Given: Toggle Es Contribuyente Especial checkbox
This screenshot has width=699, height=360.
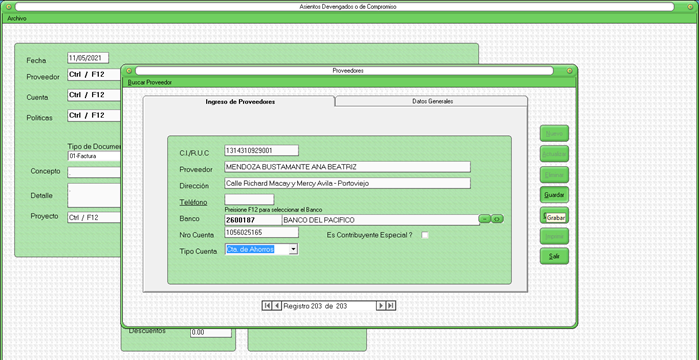Looking at the screenshot, I should click(x=425, y=235).
